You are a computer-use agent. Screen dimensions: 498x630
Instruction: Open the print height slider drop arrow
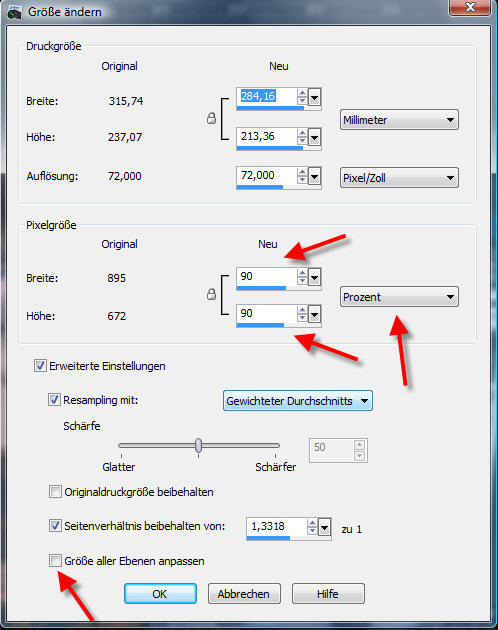point(314,138)
